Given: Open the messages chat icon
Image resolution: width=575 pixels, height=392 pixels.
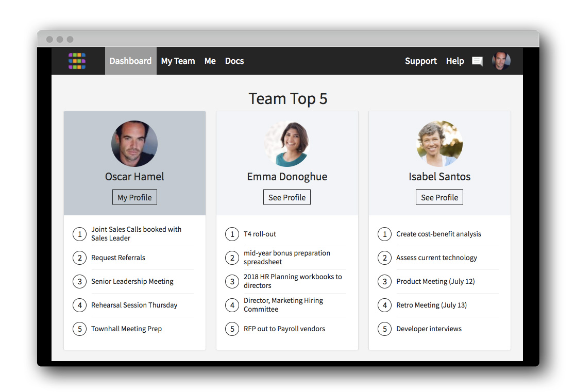Looking at the screenshot, I should click(477, 61).
